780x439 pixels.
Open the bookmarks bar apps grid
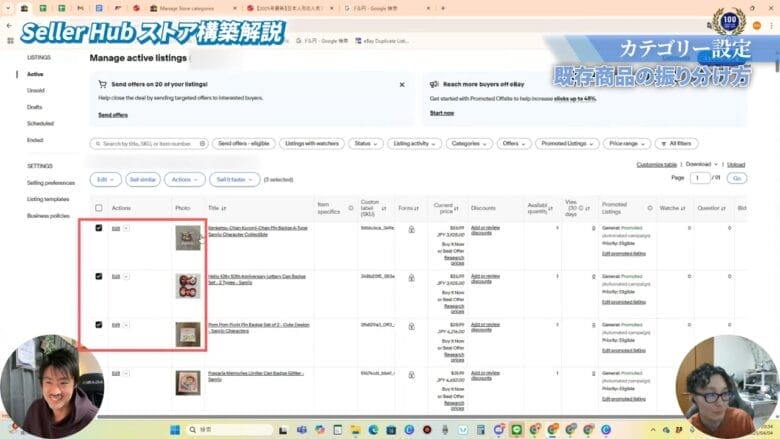[10, 41]
